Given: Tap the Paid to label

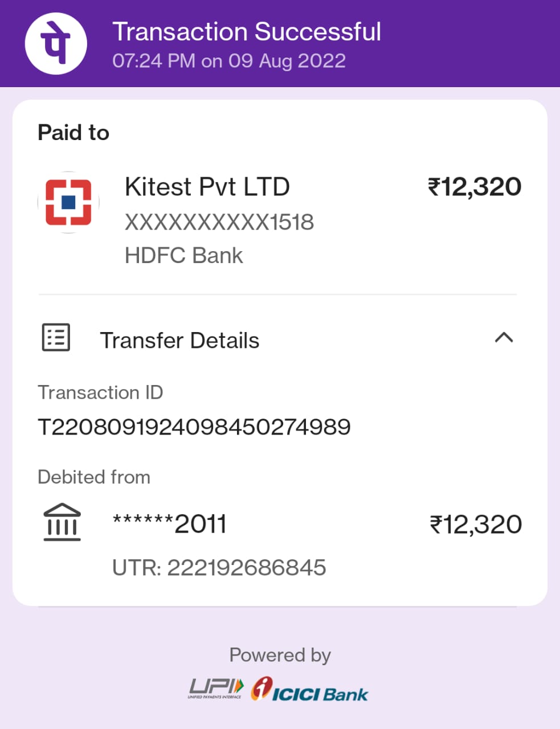Looking at the screenshot, I should point(73,133).
